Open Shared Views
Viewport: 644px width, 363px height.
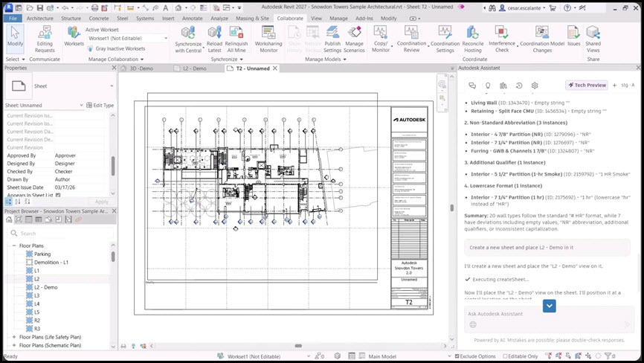point(593,39)
